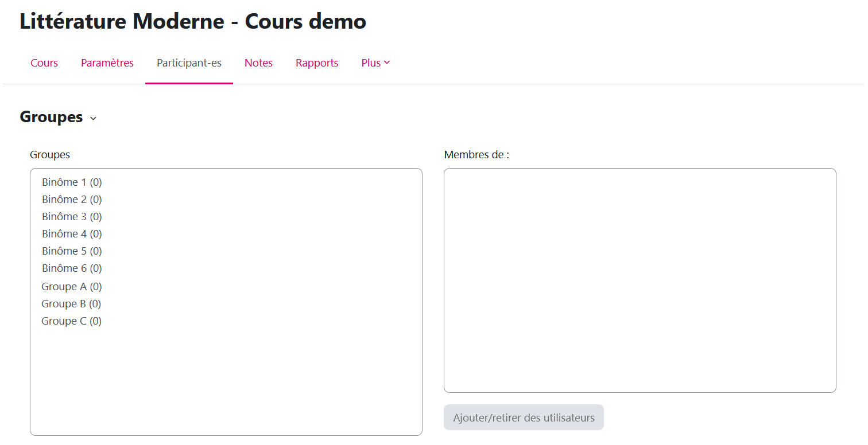868x445 pixels.
Task: Click the Littérature Moderne course title
Action: tap(193, 22)
